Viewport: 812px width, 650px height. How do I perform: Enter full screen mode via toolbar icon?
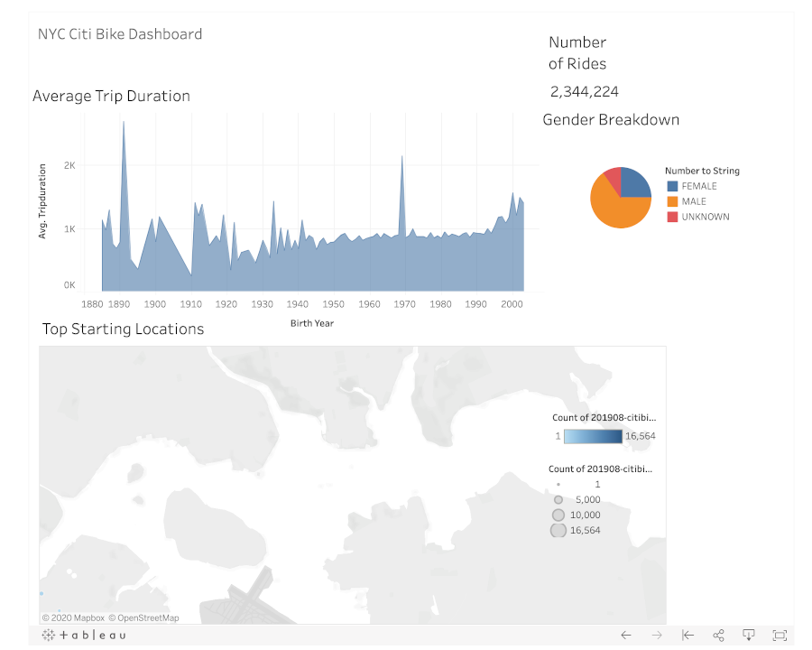[780, 636]
